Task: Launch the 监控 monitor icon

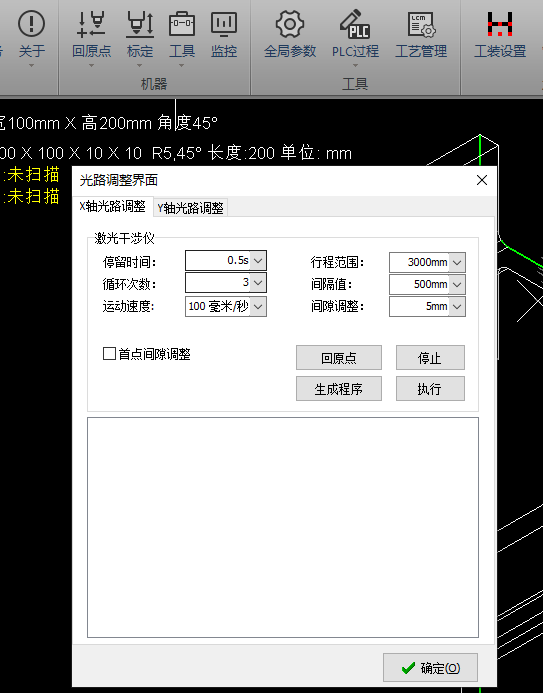Action: (224, 34)
